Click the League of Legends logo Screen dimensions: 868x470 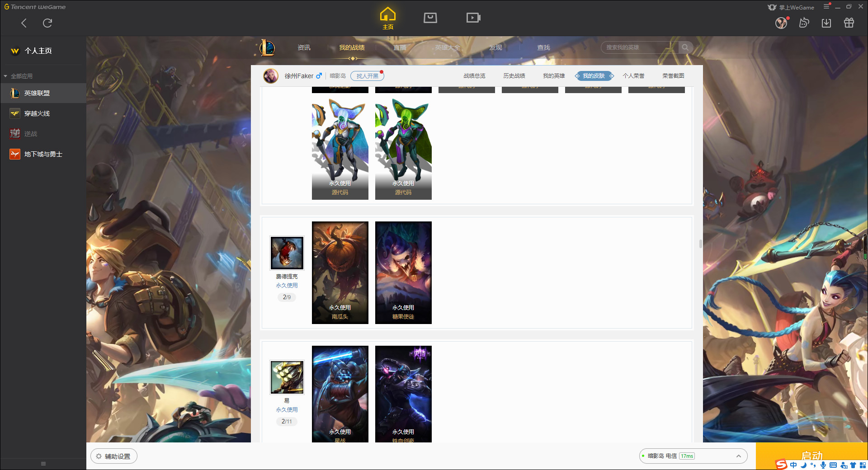[x=267, y=47]
